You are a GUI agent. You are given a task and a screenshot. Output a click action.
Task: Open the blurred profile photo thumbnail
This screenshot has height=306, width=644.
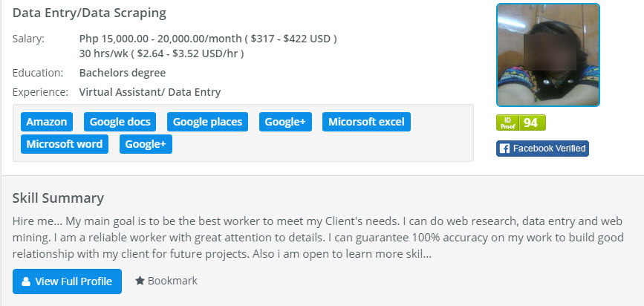click(x=547, y=55)
